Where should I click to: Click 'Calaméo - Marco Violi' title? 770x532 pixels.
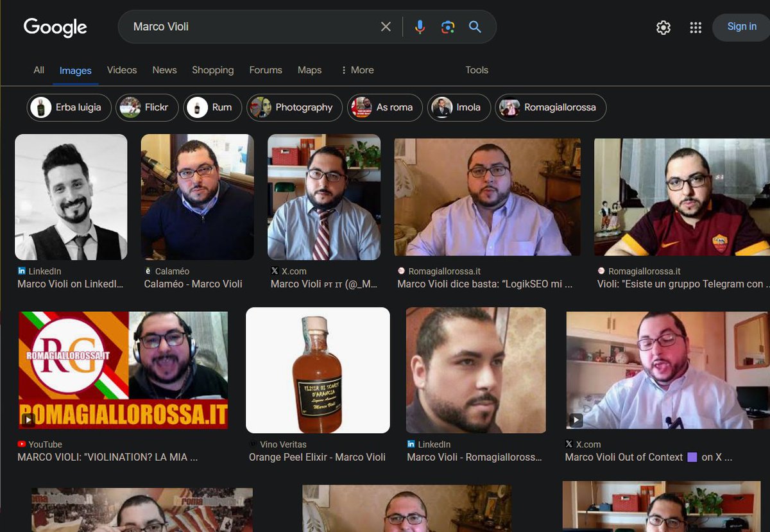(x=193, y=284)
